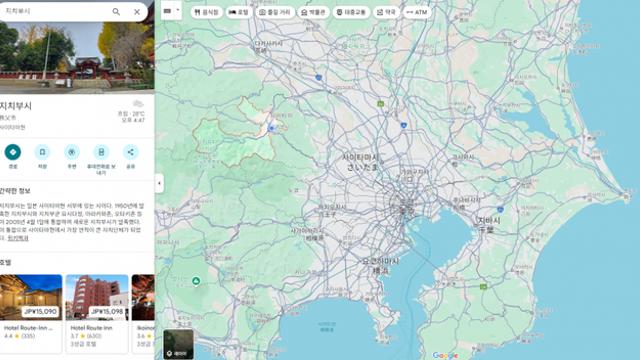
Task: Clear the search box with the X
Action: (137, 12)
